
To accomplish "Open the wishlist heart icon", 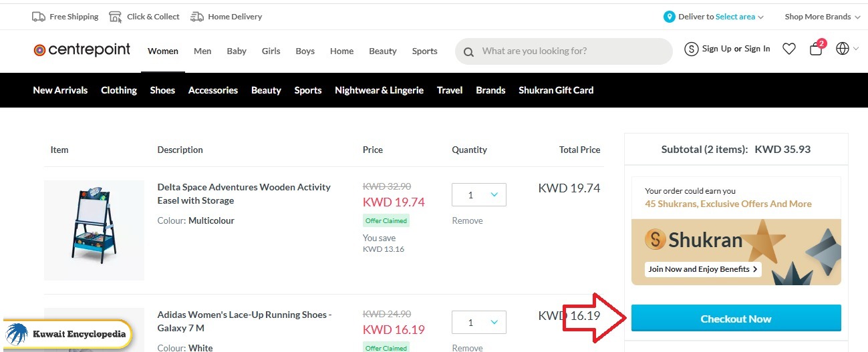I will point(789,49).
